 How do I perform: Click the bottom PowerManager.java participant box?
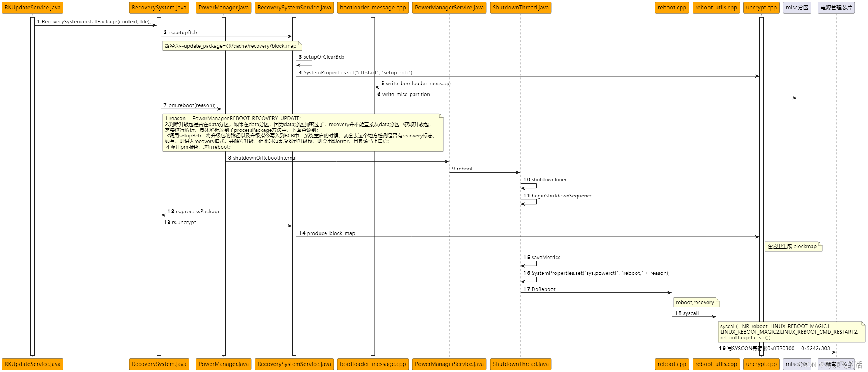(223, 364)
